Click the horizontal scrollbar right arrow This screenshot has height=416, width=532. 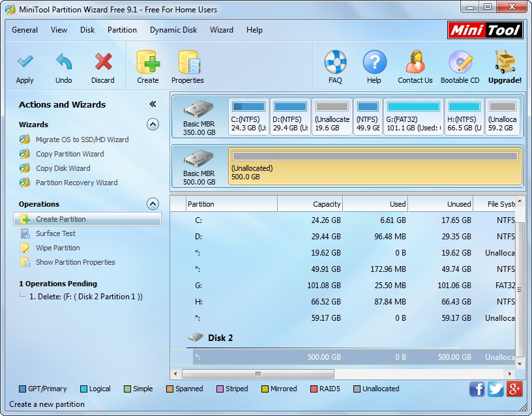click(x=510, y=374)
